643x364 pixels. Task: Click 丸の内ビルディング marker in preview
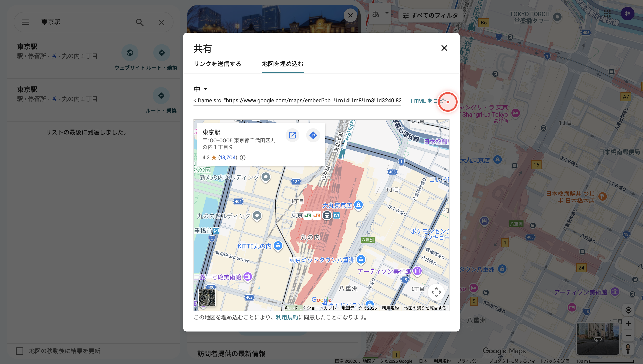coord(257,216)
